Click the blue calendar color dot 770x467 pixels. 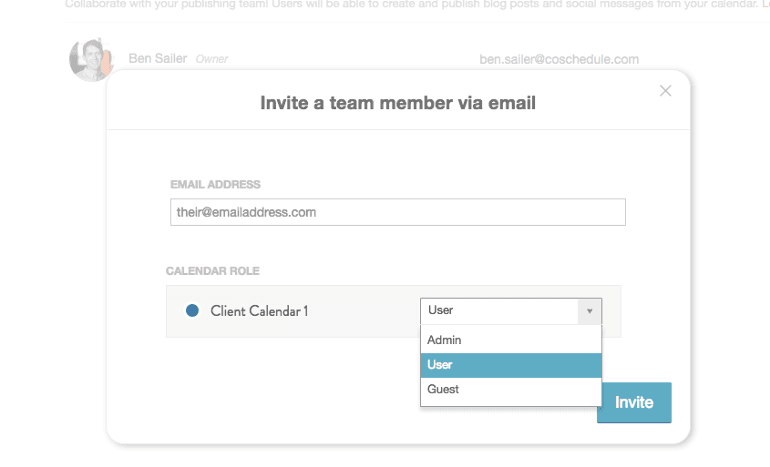point(192,310)
